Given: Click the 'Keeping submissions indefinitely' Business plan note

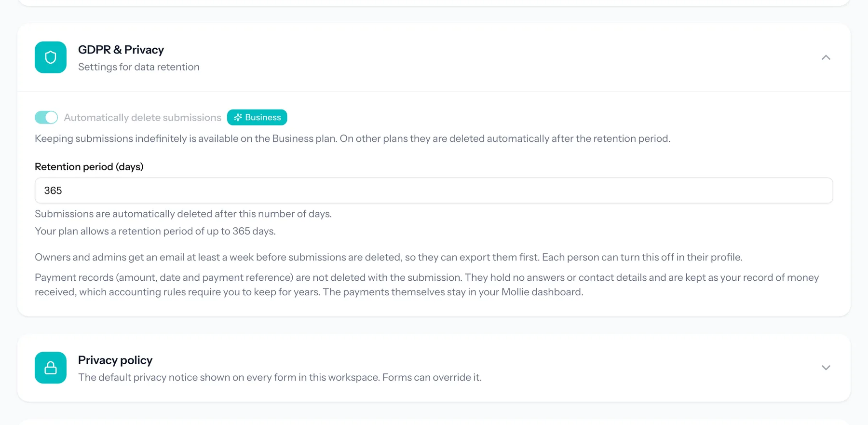Looking at the screenshot, I should point(353,139).
